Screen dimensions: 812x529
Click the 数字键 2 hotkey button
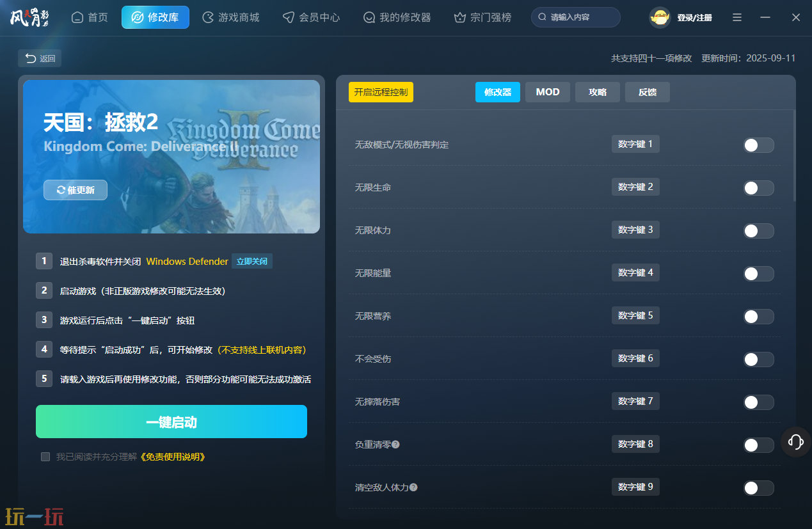(x=635, y=187)
